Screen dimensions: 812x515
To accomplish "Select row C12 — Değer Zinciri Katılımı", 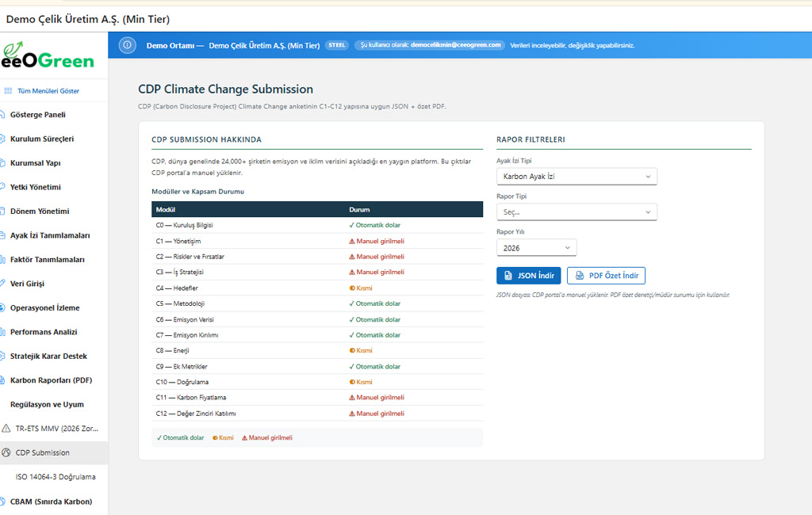I will click(x=317, y=414).
